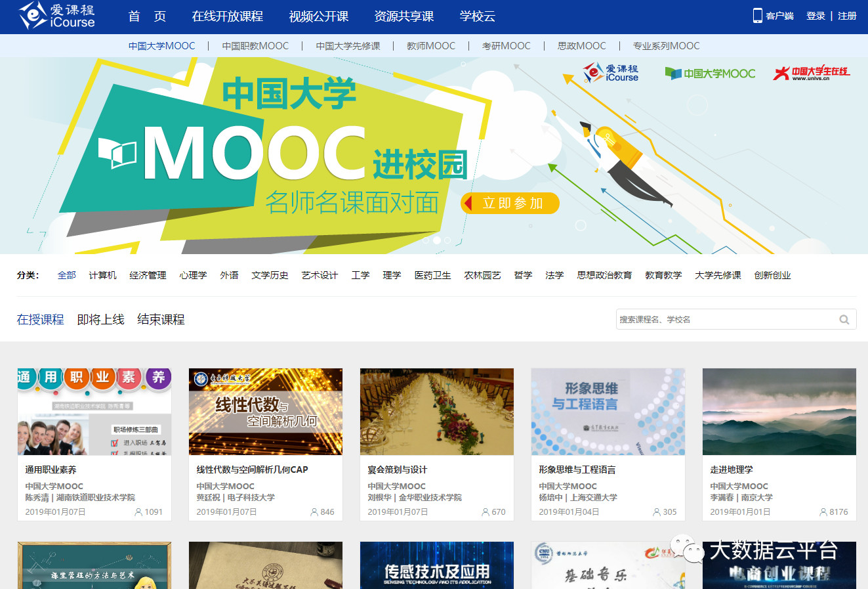
Task: Select the 心理学 category filter
Action: [x=193, y=275]
